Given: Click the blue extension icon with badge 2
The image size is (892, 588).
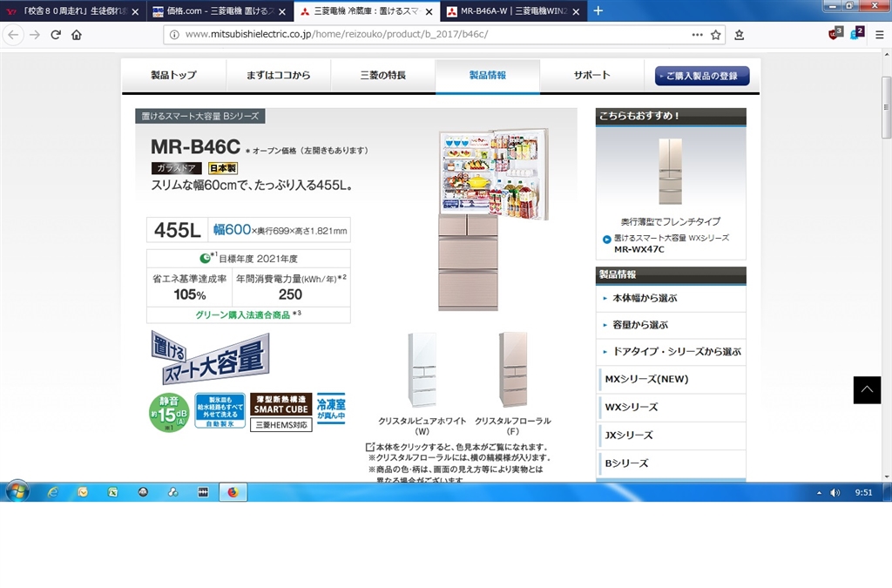Looking at the screenshot, I should point(857,34).
